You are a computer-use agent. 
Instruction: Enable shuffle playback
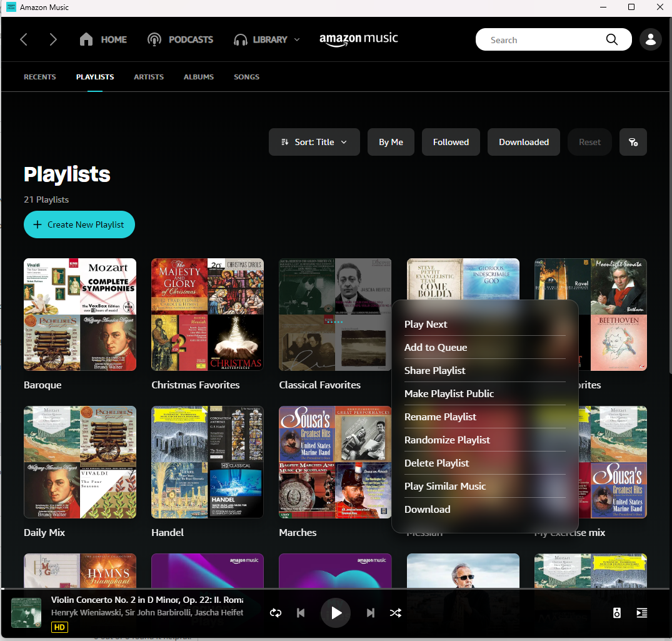pyautogui.click(x=396, y=613)
